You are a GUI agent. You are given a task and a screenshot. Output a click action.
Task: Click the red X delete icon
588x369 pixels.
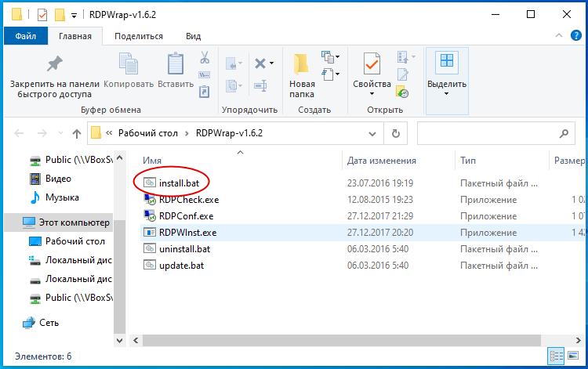click(260, 63)
